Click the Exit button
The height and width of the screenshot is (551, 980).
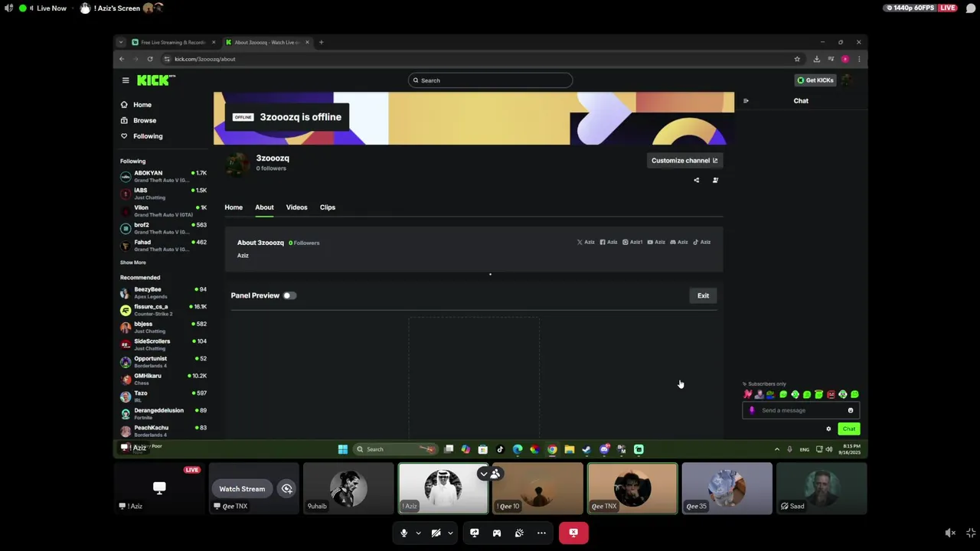(x=703, y=295)
